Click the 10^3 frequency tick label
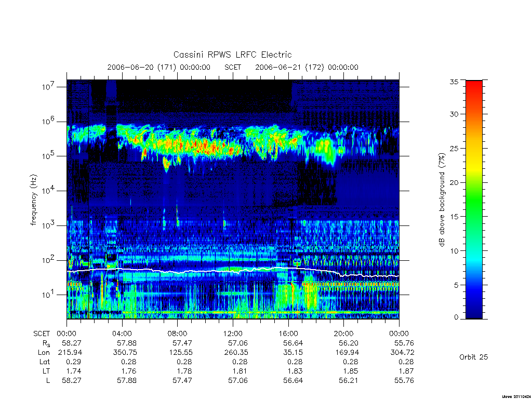This screenshot has width=532, height=399. (48, 225)
